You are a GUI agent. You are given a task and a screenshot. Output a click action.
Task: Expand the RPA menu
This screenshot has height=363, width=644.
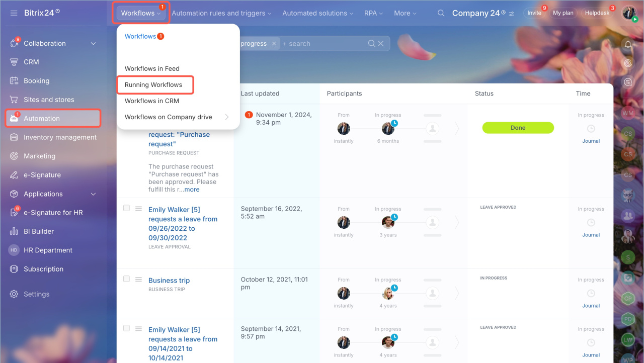373,13
